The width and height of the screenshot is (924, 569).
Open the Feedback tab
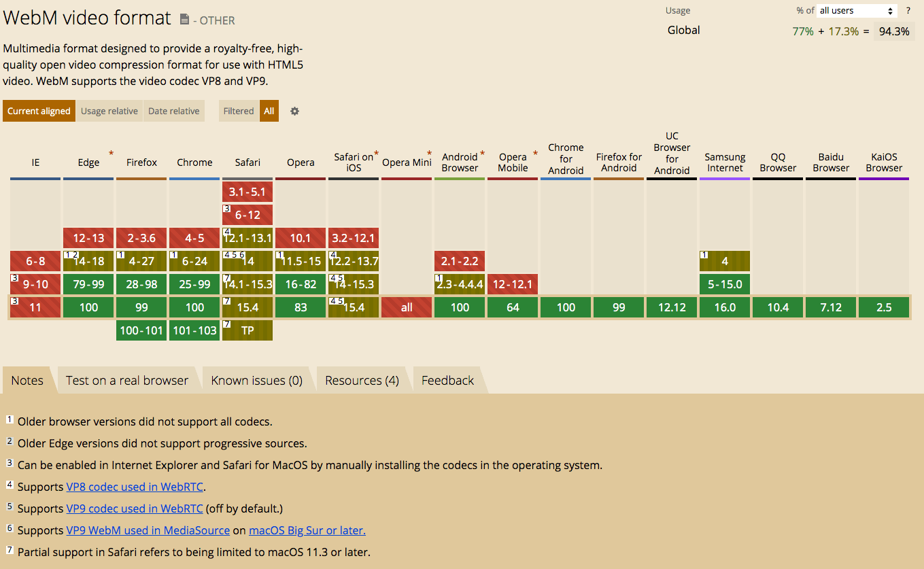tap(447, 380)
